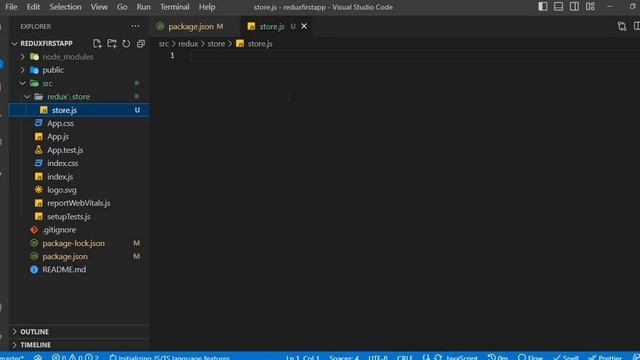Open the Customize Layout icon
This screenshot has height=360, width=640.
pos(590,7)
